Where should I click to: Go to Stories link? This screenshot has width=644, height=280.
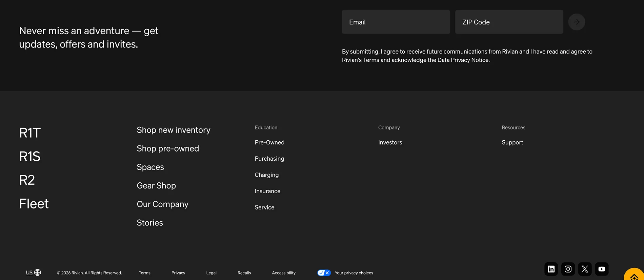[150, 223]
